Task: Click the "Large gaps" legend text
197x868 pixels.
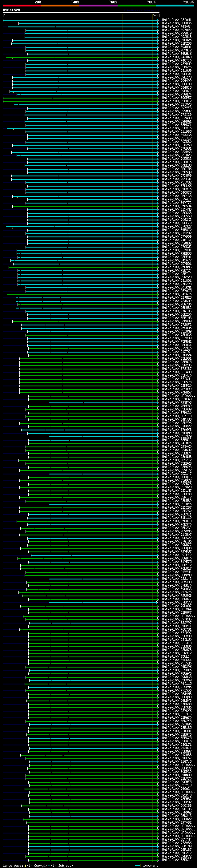Action: tap(13, 865)
